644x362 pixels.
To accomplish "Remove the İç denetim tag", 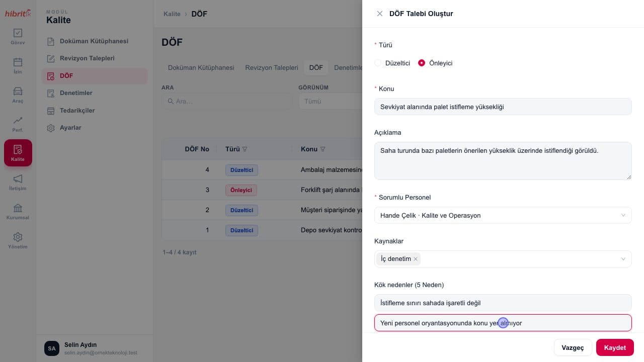I will tap(416, 259).
